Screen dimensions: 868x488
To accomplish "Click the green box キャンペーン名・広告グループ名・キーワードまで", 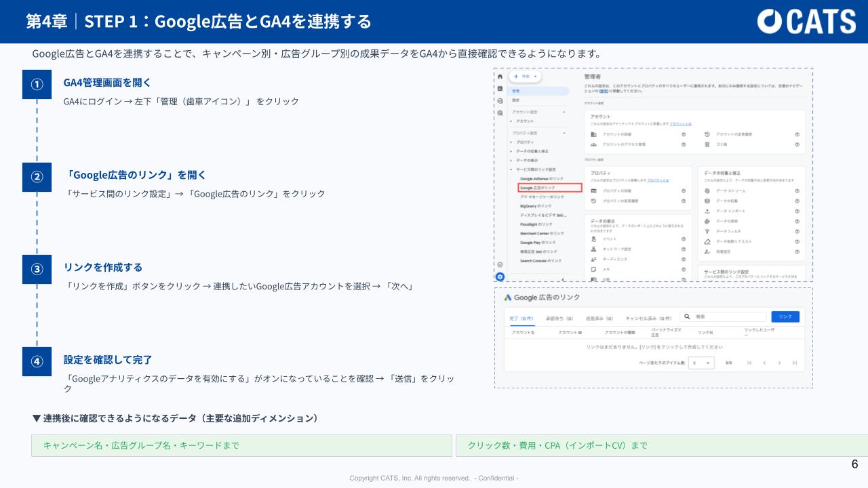I will click(x=241, y=445).
